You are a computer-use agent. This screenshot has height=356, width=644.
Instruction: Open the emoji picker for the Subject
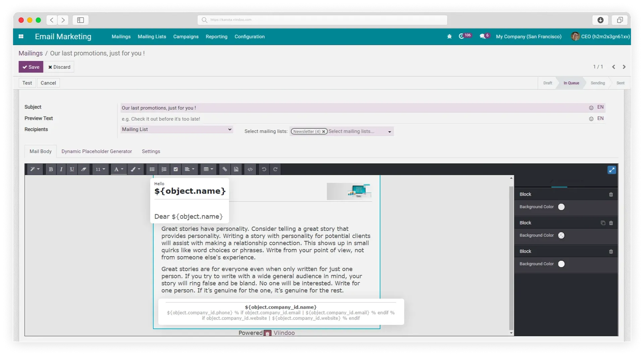tap(591, 108)
